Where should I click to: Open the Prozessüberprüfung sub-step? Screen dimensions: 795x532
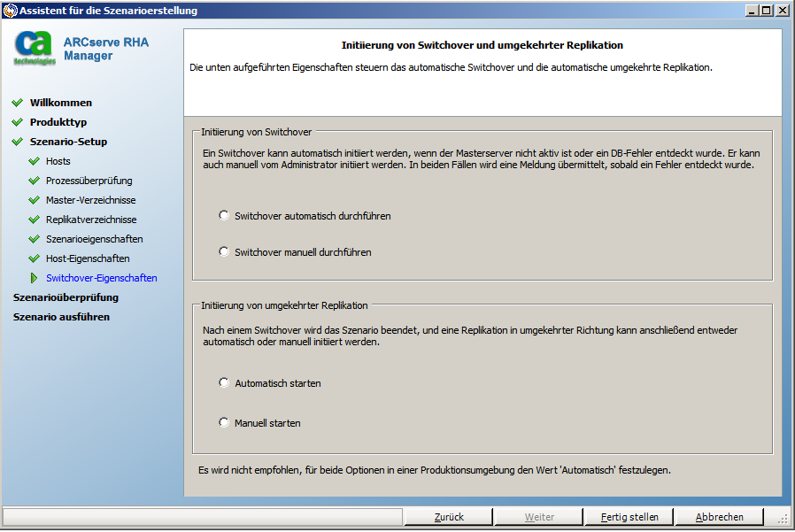click(x=89, y=181)
